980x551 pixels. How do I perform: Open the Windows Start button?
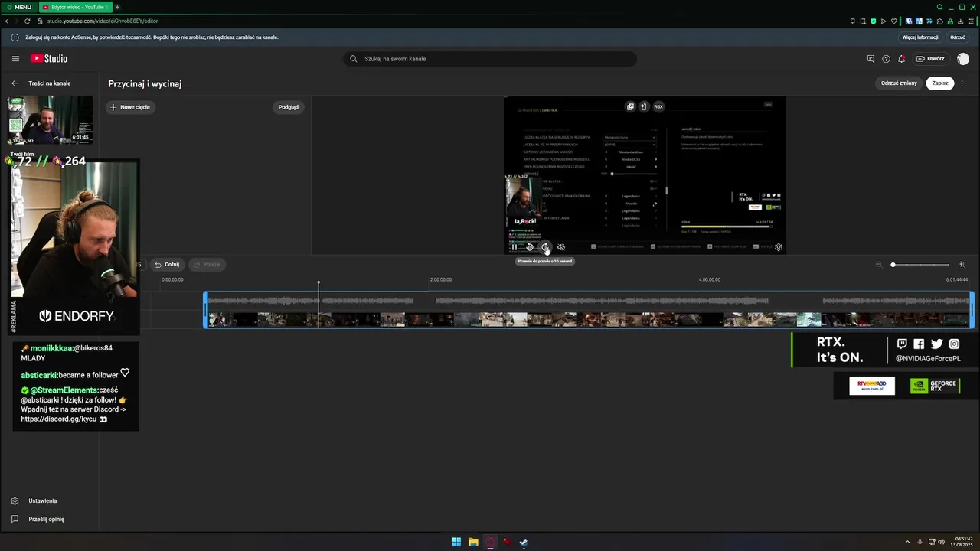coord(456,543)
